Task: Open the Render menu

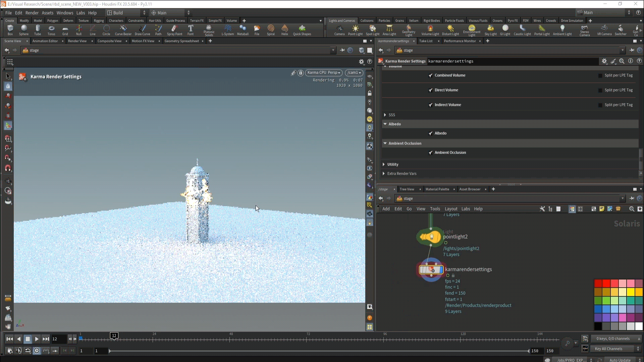Action: [x=32, y=13]
